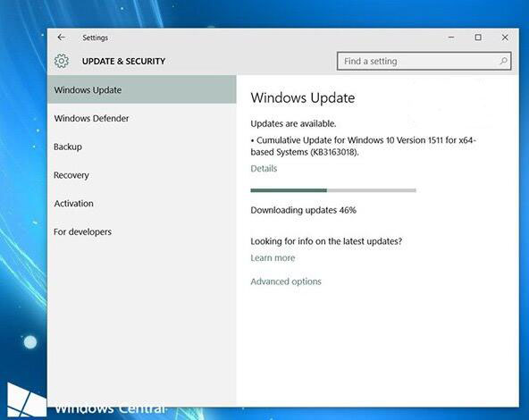Open the update Details link

coord(264,168)
